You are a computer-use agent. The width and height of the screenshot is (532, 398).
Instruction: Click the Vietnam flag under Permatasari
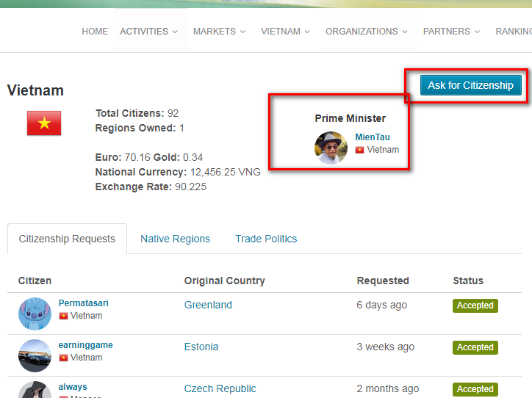(x=64, y=316)
